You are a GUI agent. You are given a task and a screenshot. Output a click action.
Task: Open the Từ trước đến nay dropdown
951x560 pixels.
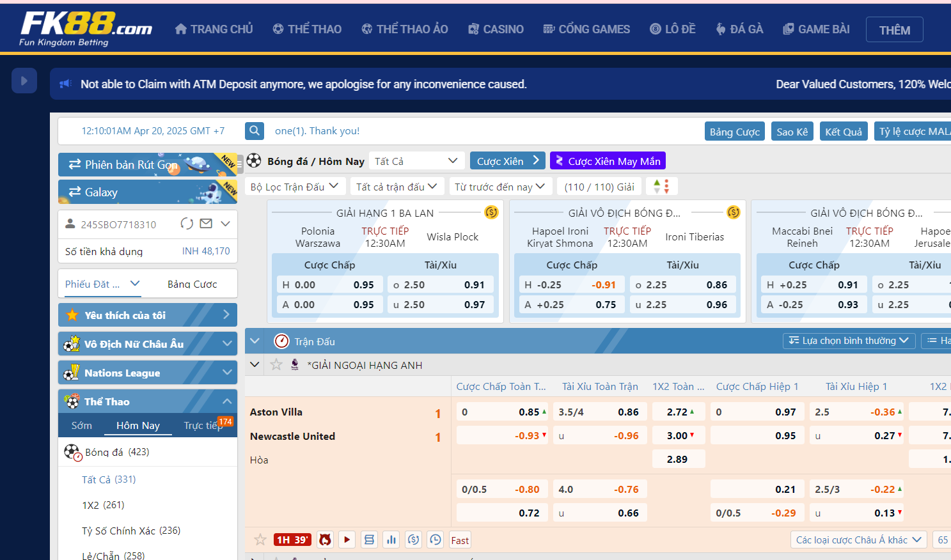pos(500,187)
